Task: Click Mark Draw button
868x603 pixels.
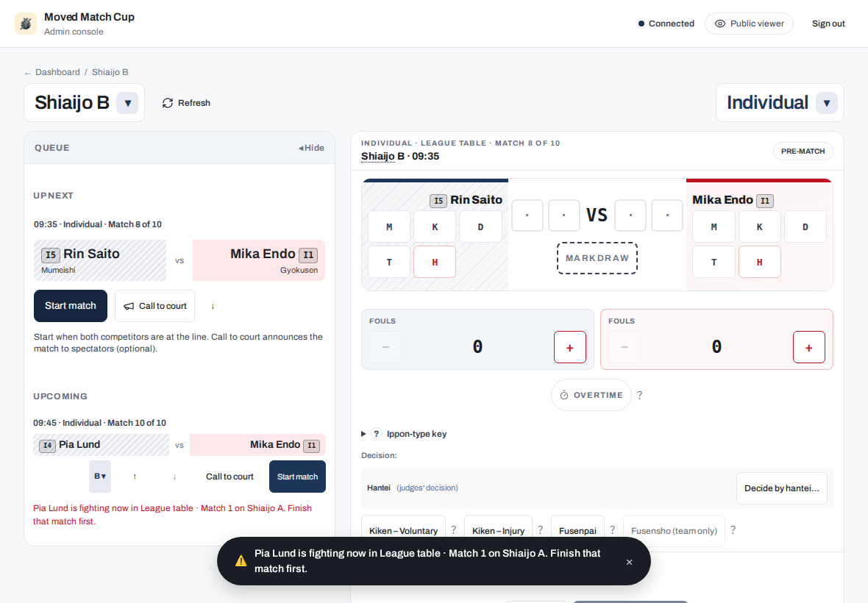Action: [x=597, y=258]
